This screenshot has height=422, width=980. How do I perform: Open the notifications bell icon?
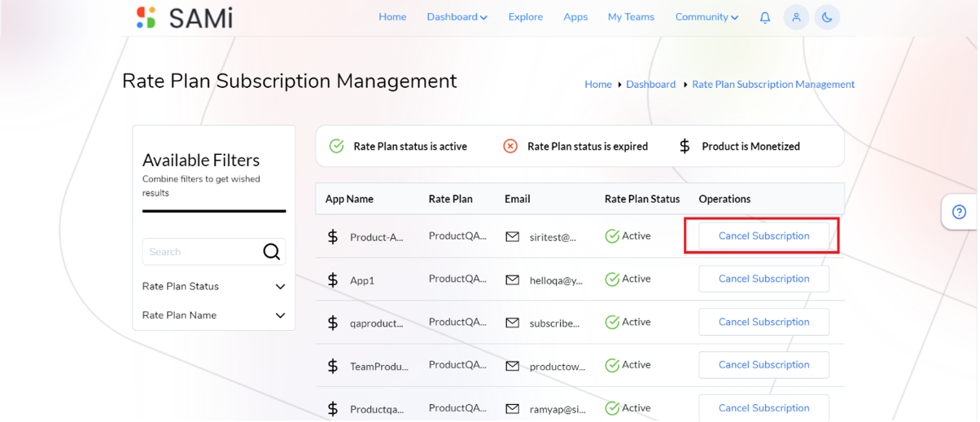pos(765,17)
